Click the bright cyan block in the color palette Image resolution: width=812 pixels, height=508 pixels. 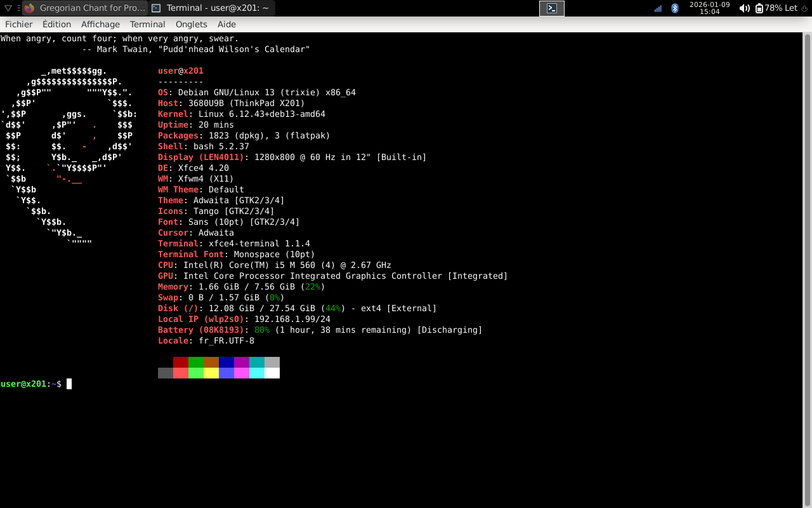[257, 373]
